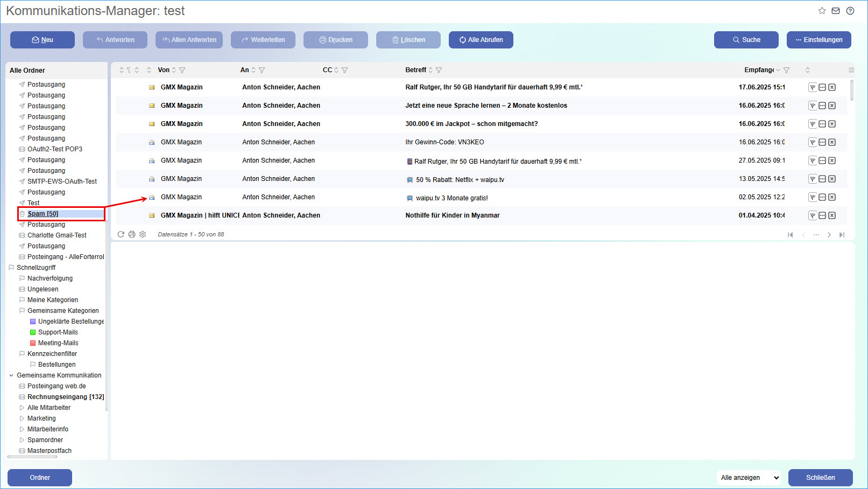Screen dimensions: 868x489
Task: Toggle the Von column filter funnel
Action: [182, 70]
